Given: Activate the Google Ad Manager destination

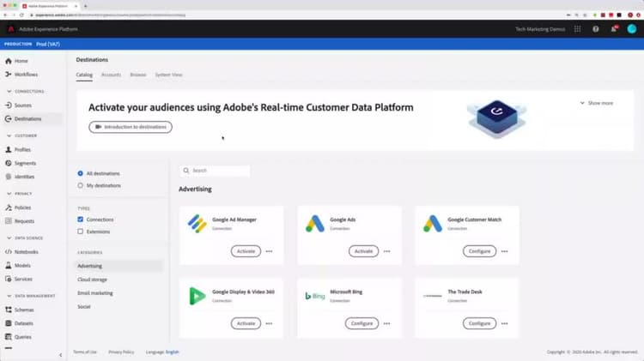Looking at the screenshot, I should point(246,251).
